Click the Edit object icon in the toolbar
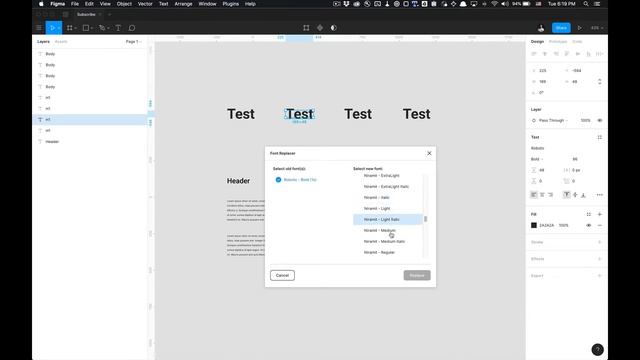 pyautogui.click(x=306, y=28)
